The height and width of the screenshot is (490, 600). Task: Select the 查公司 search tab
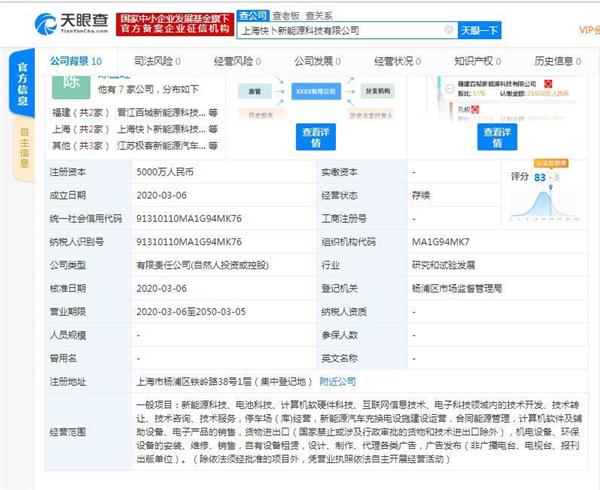[x=253, y=16]
